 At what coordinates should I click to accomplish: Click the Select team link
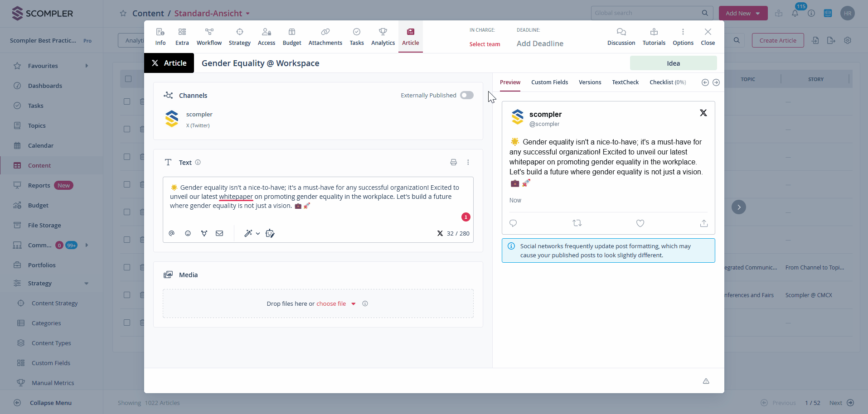pos(485,44)
